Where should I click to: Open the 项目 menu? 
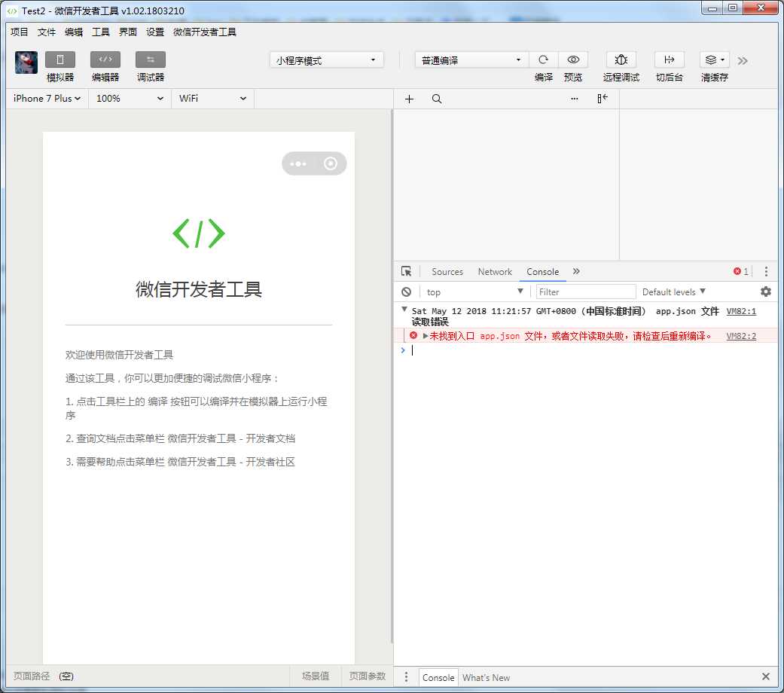click(19, 32)
